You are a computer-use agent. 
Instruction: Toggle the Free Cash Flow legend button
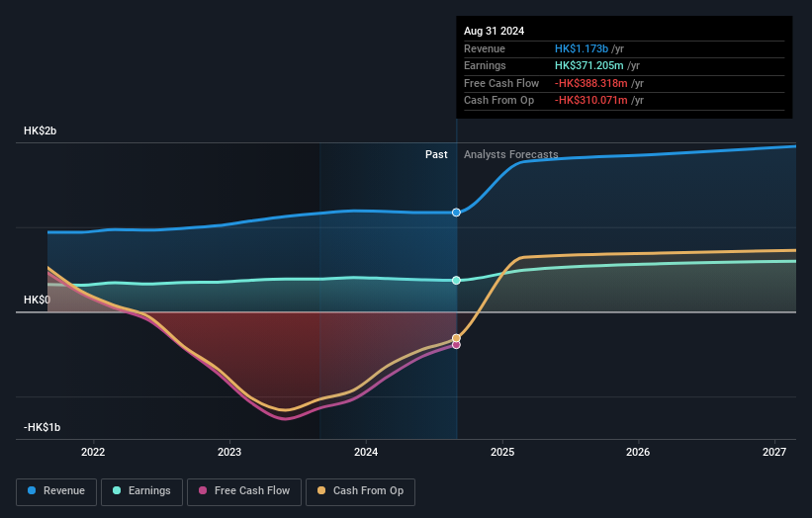[x=244, y=491]
